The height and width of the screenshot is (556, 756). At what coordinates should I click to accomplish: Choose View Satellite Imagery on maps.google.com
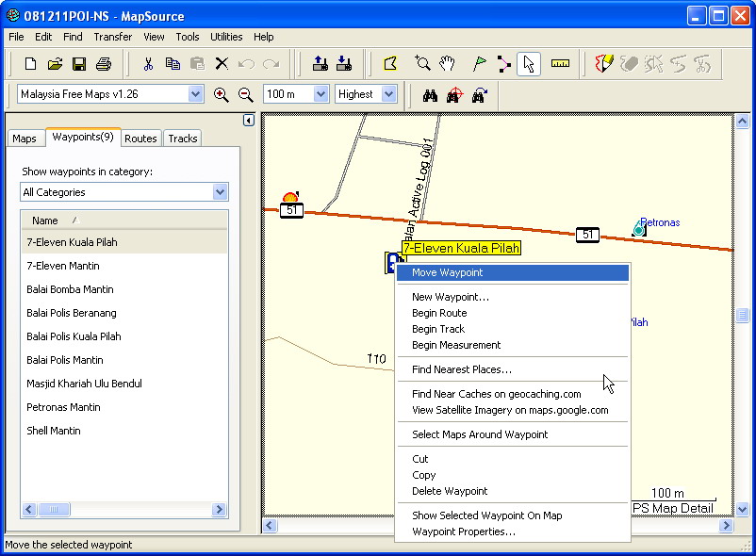(x=513, y=410)
